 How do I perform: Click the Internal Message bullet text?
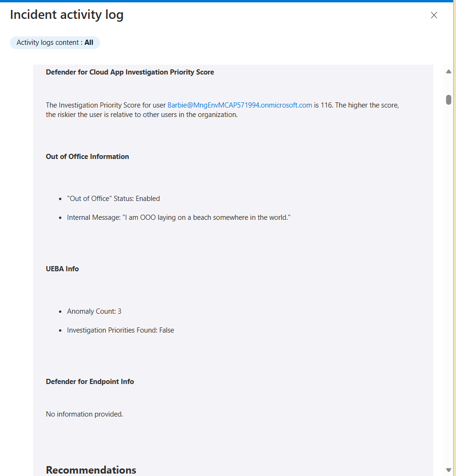pos(178,217)
